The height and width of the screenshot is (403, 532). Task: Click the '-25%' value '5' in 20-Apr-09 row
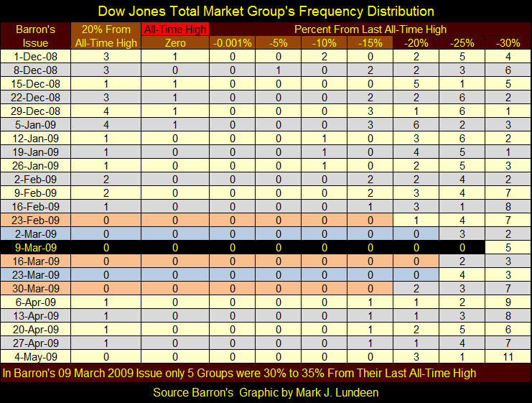click(462, 329)
